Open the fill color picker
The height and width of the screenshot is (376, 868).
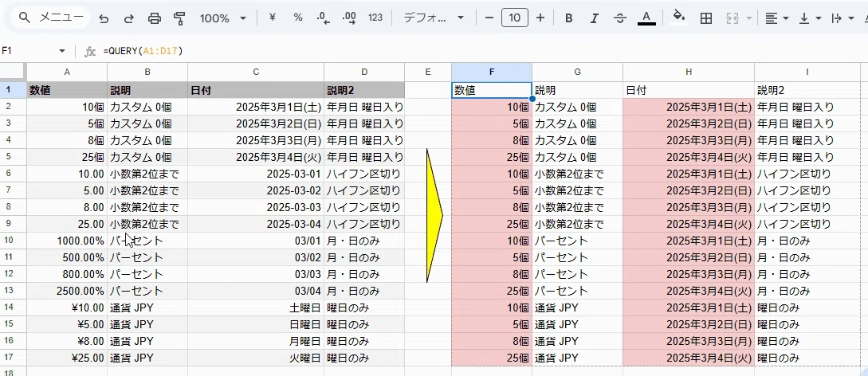[x=679, y=18]
